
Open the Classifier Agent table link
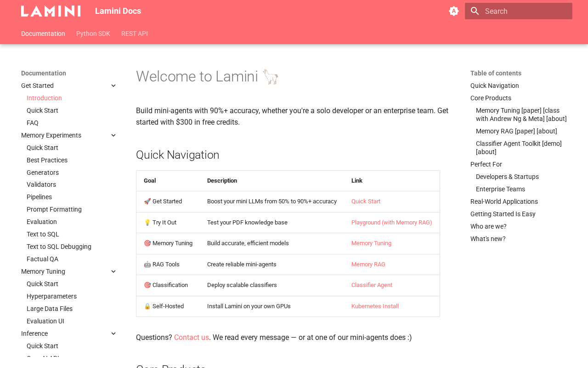coord(372,285)
